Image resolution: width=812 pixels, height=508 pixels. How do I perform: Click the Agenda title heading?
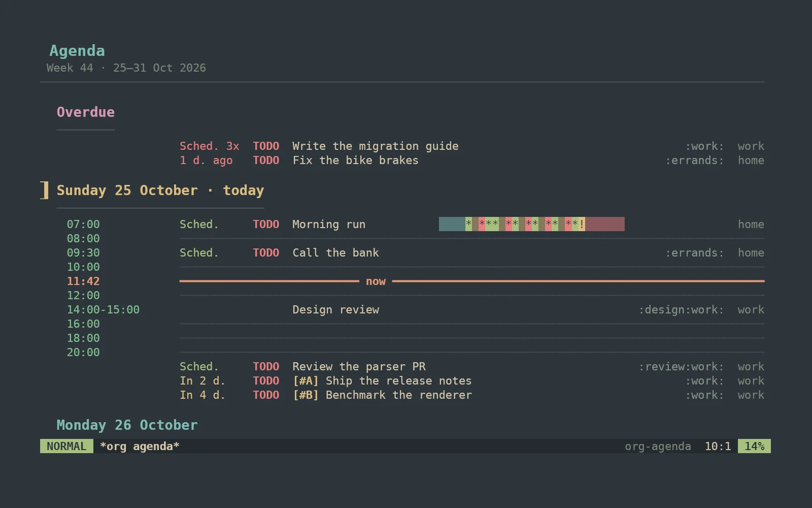point(77,51)
